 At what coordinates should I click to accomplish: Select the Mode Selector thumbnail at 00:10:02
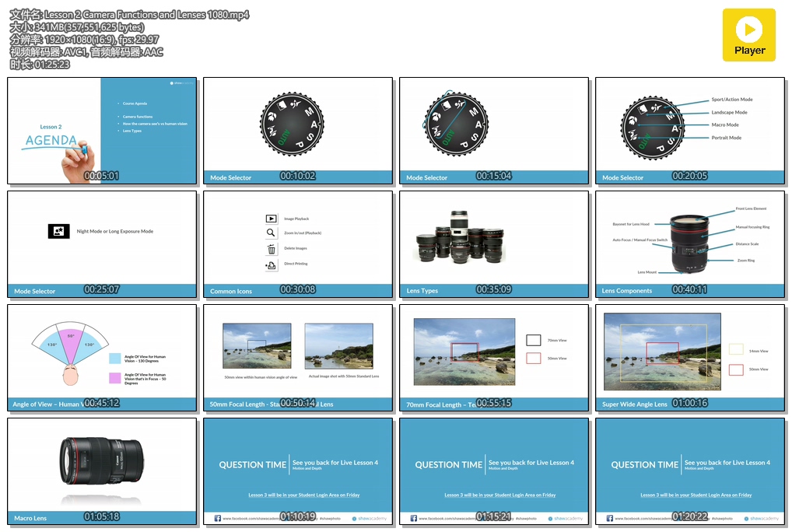pos(298,131)
